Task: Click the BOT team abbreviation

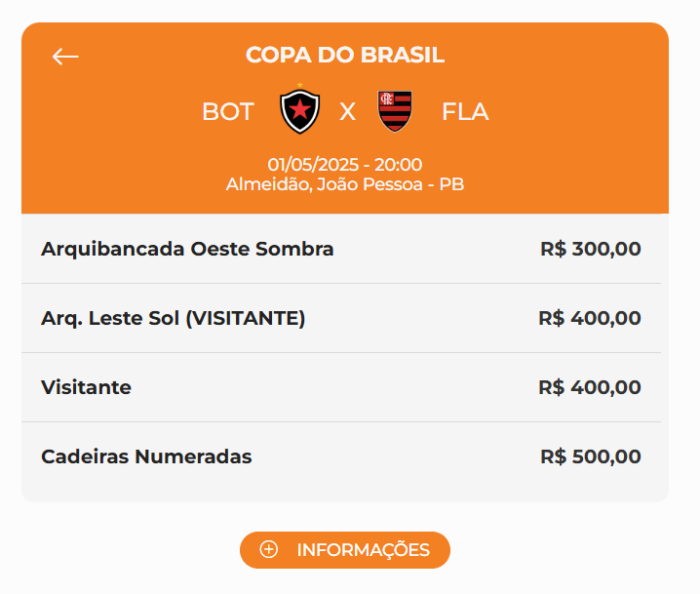Action: [227, 112]
